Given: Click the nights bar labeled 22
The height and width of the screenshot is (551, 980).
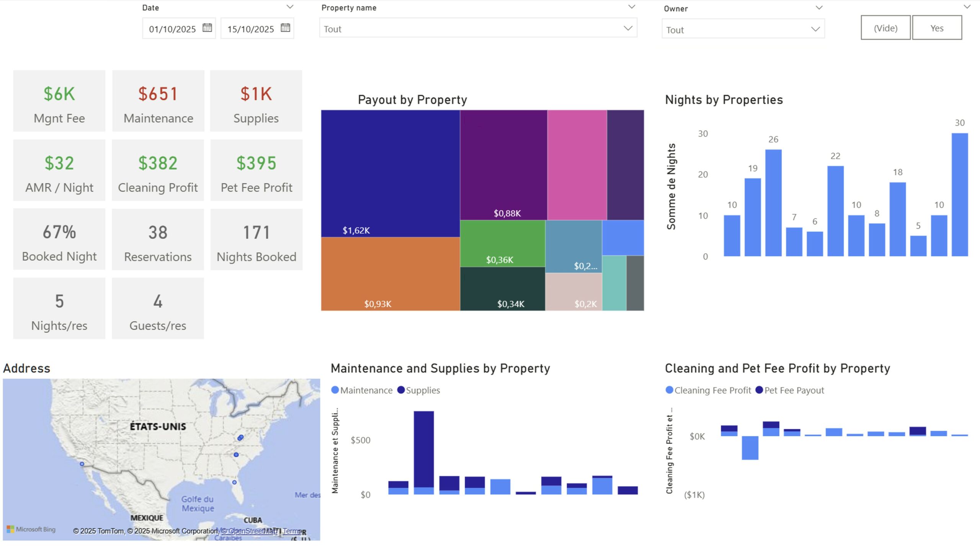Looking at the screenshot, I should pos(835,211).
